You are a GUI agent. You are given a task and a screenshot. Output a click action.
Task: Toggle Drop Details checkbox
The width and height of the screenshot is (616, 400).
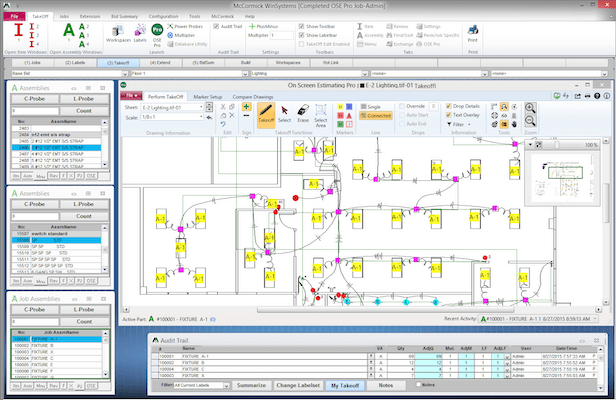click(449, 106)
